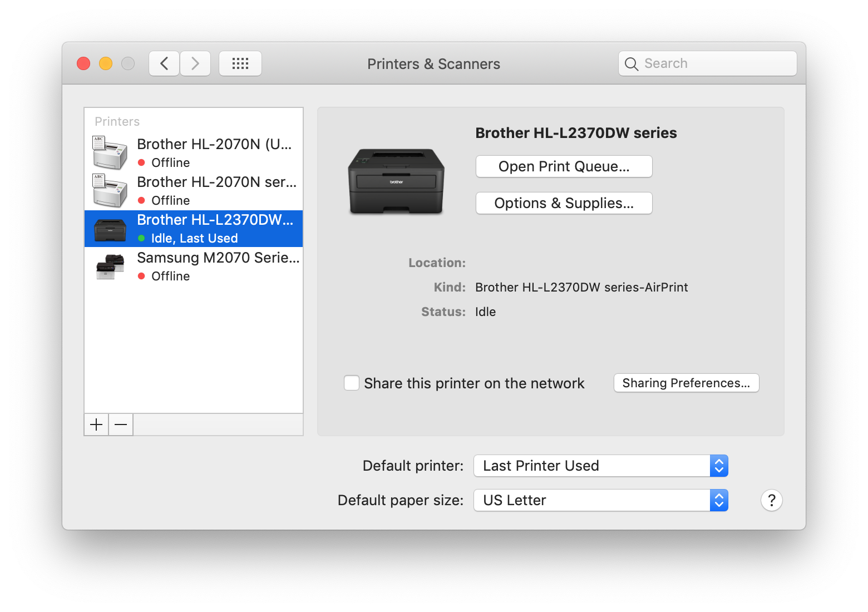This screenshot has height=612, width=868.
Task: Open the Default printer dropdown
Action: [x=600, y=466]
